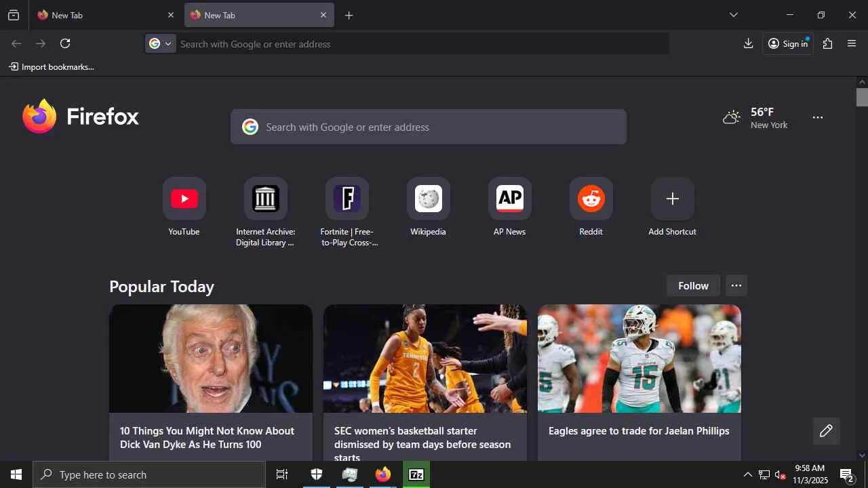
Task: Open the YouTube shortcut tile
Action: 184,199
